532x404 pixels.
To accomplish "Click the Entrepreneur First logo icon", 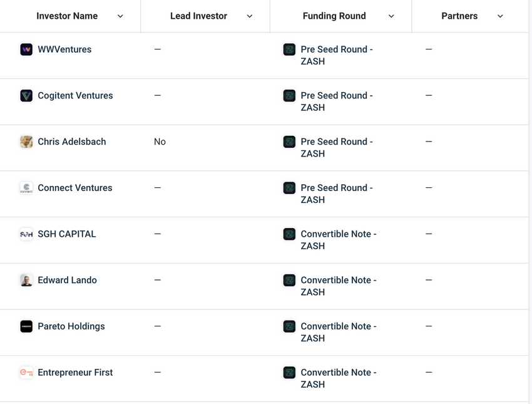I will click(26, 373).
